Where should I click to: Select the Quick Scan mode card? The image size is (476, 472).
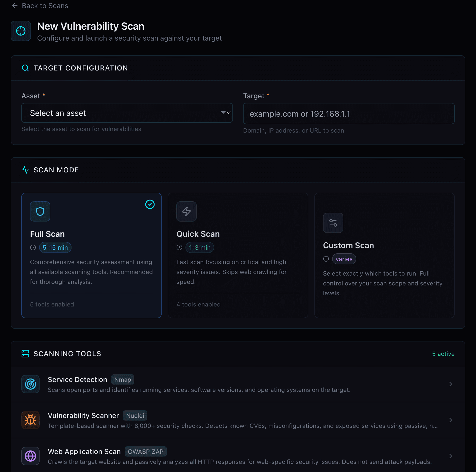coord(238,255)
